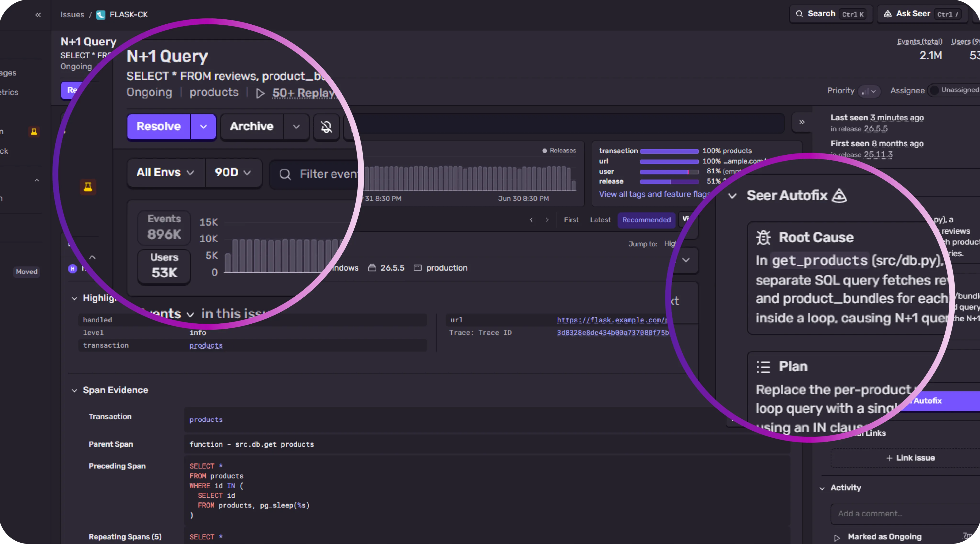
Task: Click the FLASK-CK project icon in the breadcrumb
Action: point(100,15)
